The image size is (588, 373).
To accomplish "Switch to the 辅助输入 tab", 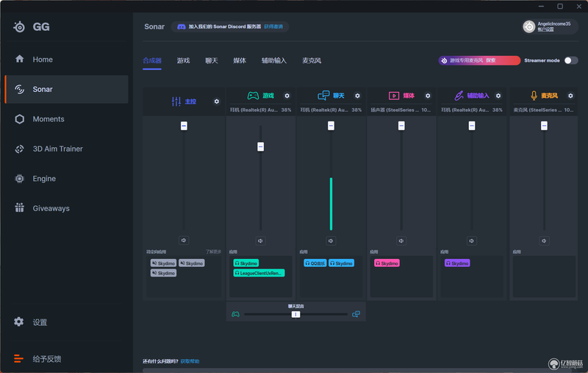I will tap(274, 61).
